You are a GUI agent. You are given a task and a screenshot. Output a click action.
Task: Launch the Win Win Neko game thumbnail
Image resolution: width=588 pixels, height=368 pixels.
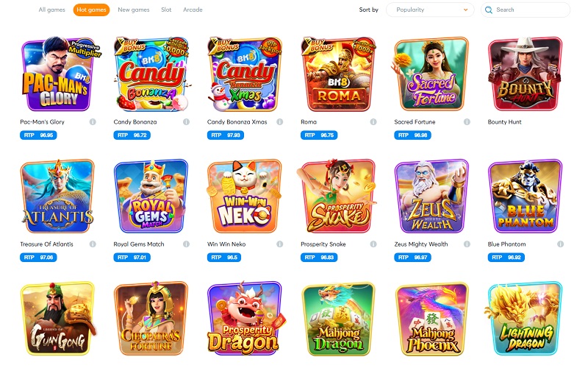pos(244,196)
